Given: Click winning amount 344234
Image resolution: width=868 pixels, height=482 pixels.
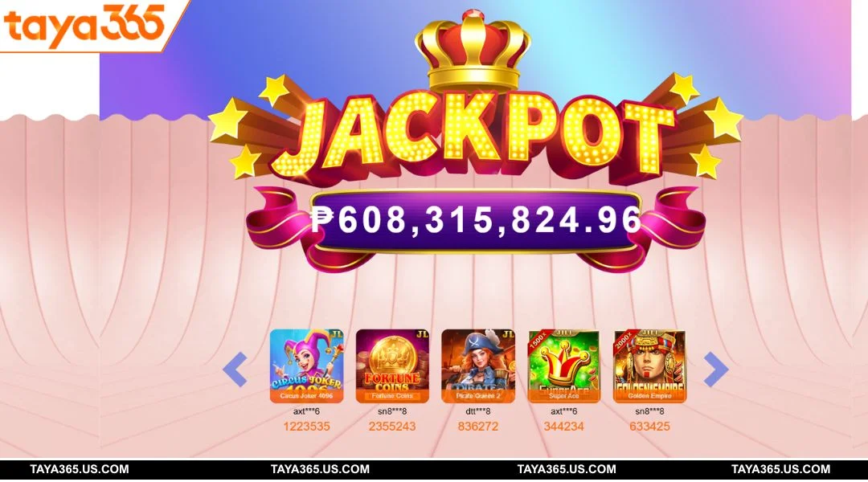Looking at the screenshot, I should (x=564, y=427).
